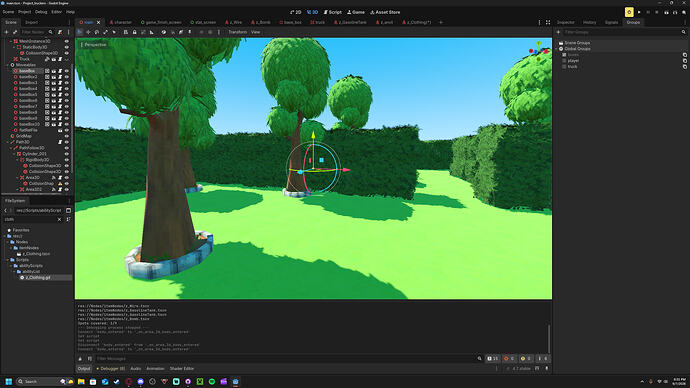Maximize the viewport with distraction-free icon
The height and width of the screenshot is (388, 690).
(x=548, y=22)
